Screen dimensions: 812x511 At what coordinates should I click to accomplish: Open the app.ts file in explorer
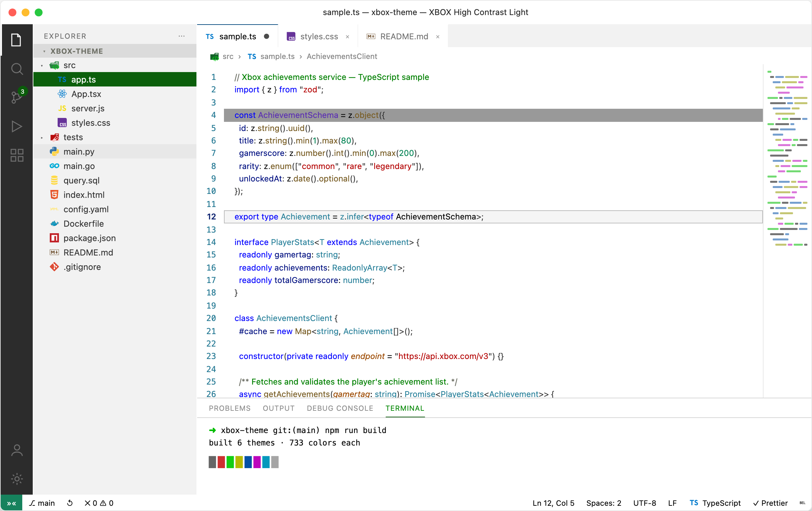pos(115,79)
